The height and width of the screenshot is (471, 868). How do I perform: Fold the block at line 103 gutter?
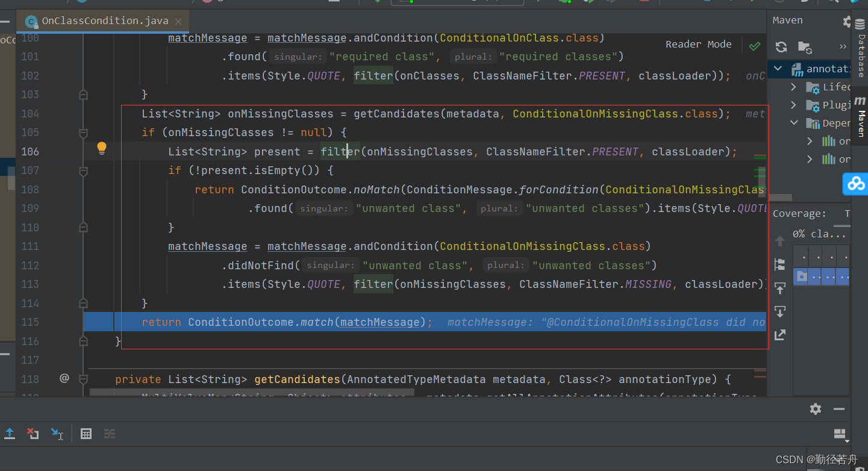84,95
